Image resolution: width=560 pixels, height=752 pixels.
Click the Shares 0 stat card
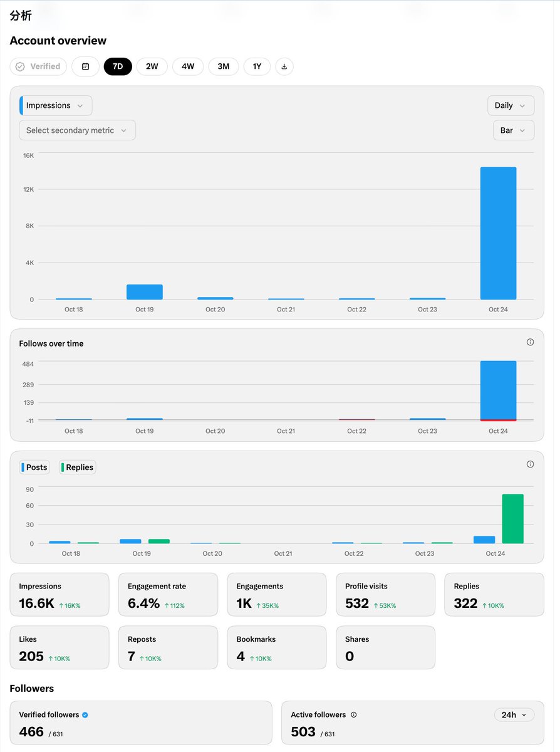(385, 647)
